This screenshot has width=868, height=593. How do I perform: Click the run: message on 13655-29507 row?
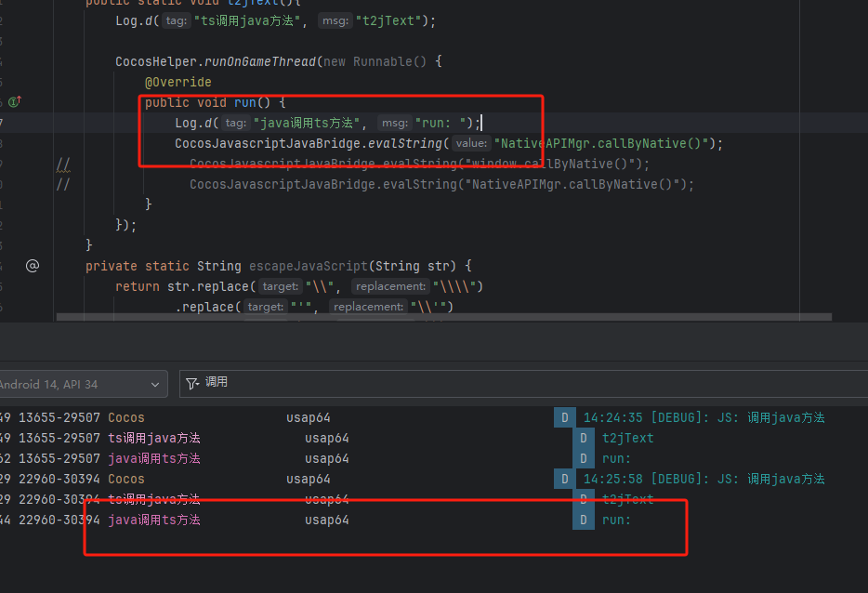click(616, 458)
